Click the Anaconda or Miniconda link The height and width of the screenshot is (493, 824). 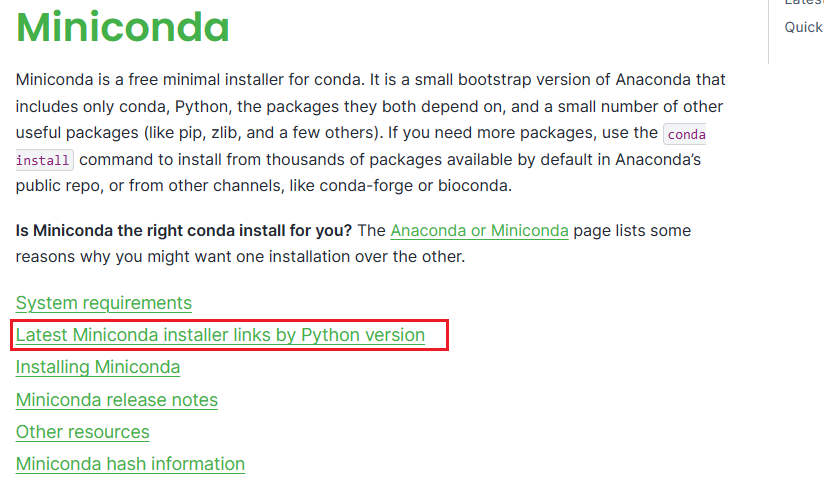[479, 231]
